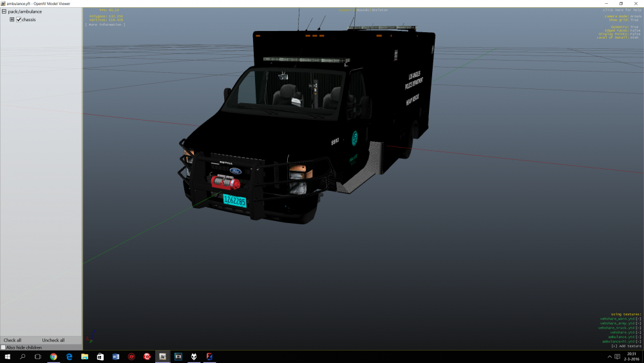The height and width of the screenshot is (363, 644).
Task: Open the Windows Start menu
Action: coord(7,357)
